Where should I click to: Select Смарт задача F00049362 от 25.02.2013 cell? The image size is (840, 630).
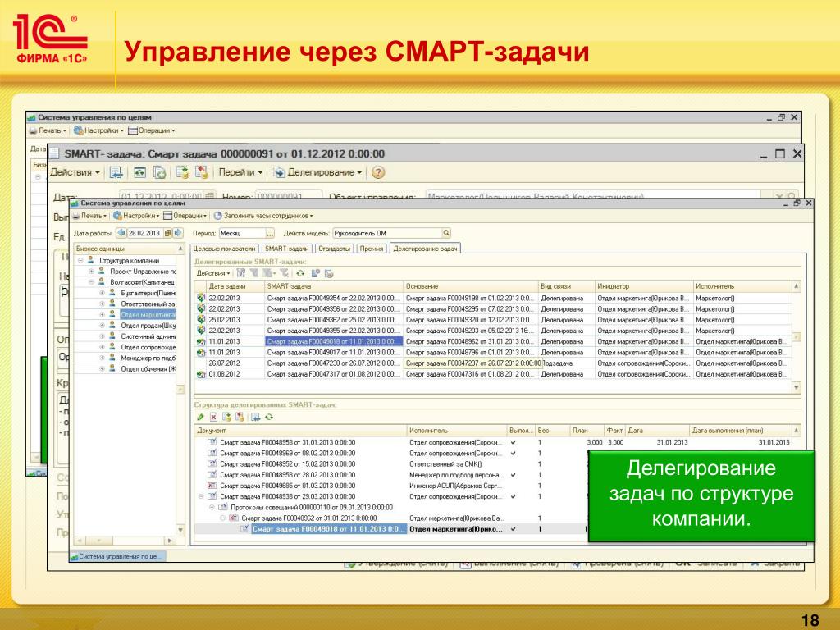(x=334, y=320)
